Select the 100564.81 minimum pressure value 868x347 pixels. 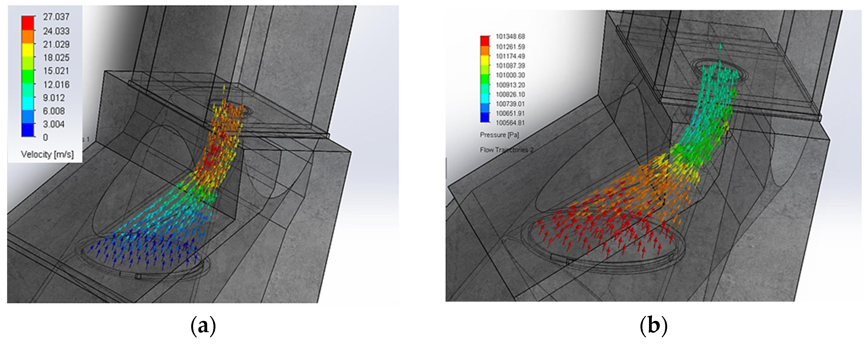[510, 123]
